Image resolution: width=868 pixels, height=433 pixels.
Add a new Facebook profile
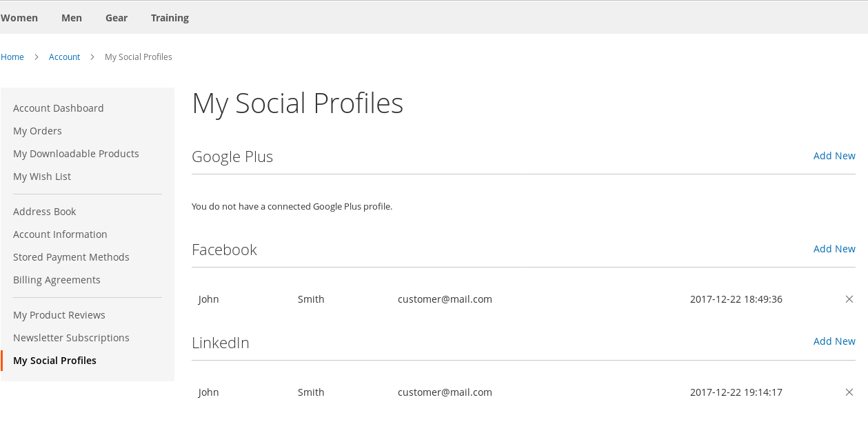pyautogui.click(x=834, y=249)
